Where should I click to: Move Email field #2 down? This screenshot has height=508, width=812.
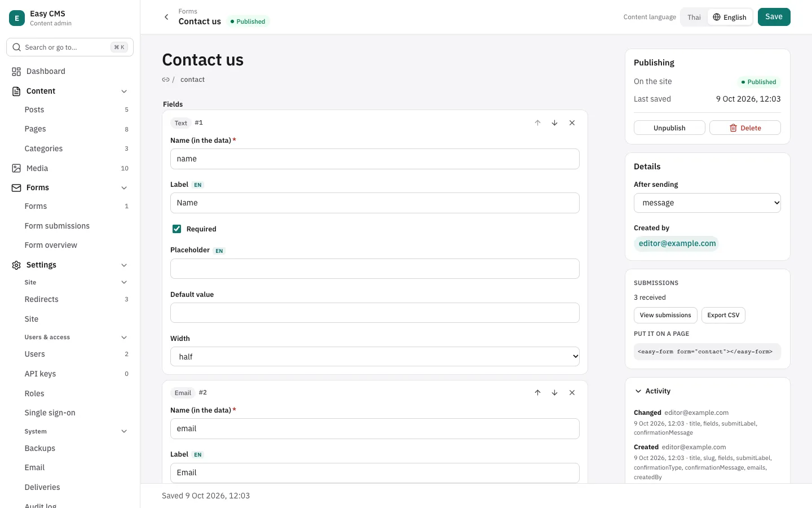[x=554, y=393]
